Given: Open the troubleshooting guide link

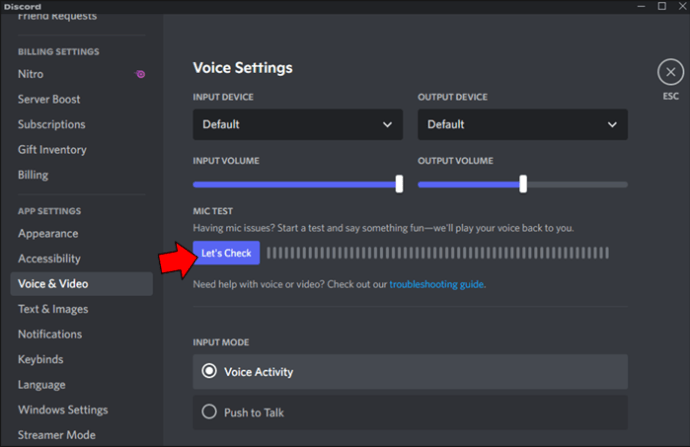Looking at the screenshot, I should (x=437, y=284).
